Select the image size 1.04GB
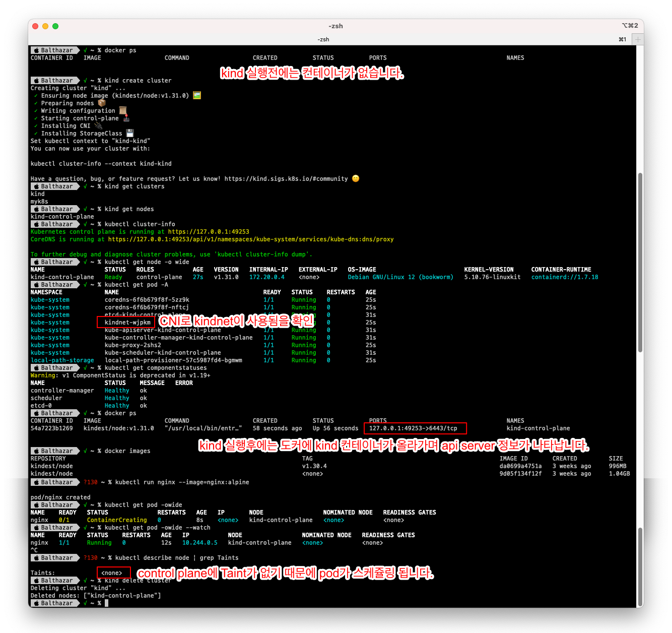This screenshot has height=633, width=672. 620,474
